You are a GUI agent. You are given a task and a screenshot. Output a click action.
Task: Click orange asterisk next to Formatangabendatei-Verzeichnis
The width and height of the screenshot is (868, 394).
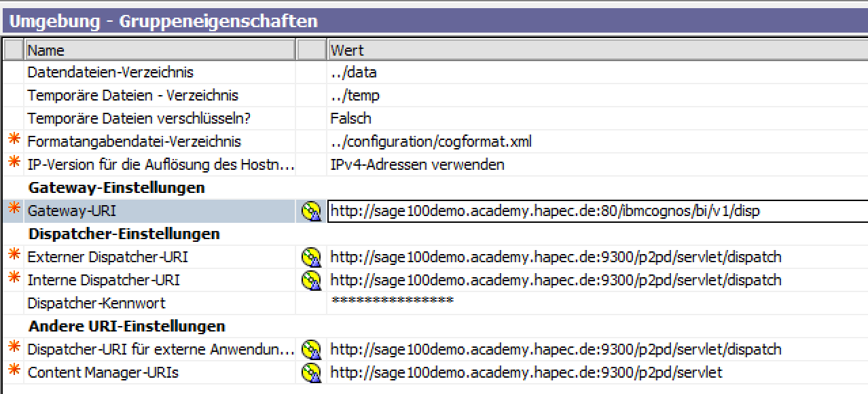pos(14,141)
